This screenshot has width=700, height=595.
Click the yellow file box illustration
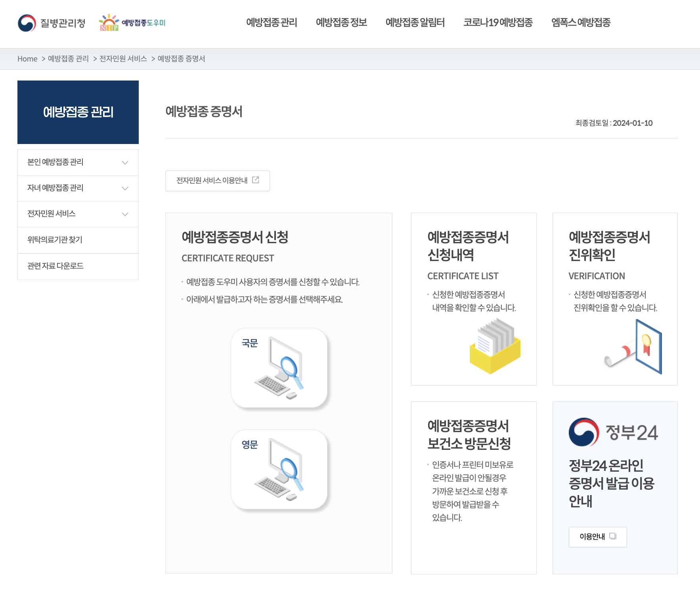[x=495, y=347]
